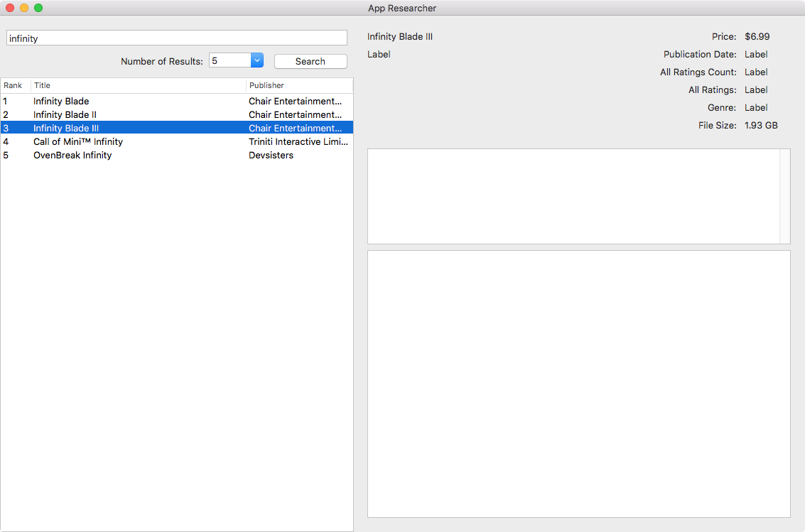Image resolution: width=805 pixels, height=532 pixels.
Task: Click the Triniti Interactive publisher cell
Action: [298, 141]
